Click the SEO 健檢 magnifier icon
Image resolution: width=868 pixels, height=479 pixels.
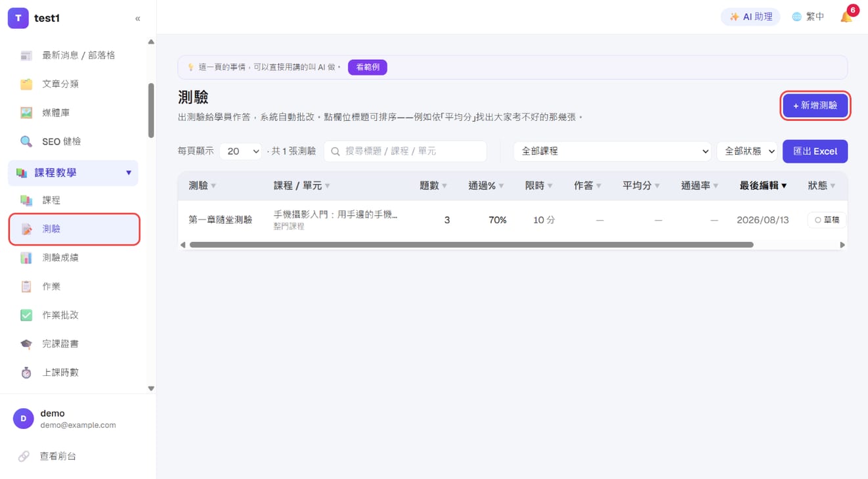point(26,141)
